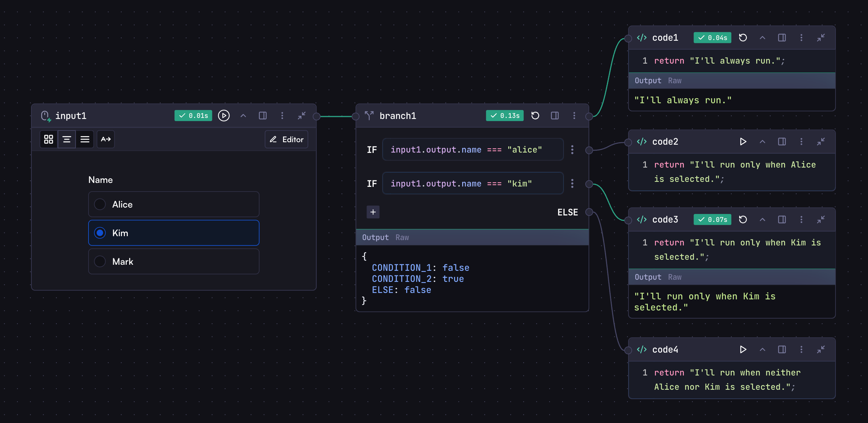Re-run the branch1 block
868x423 pixels.
point(535,116)
